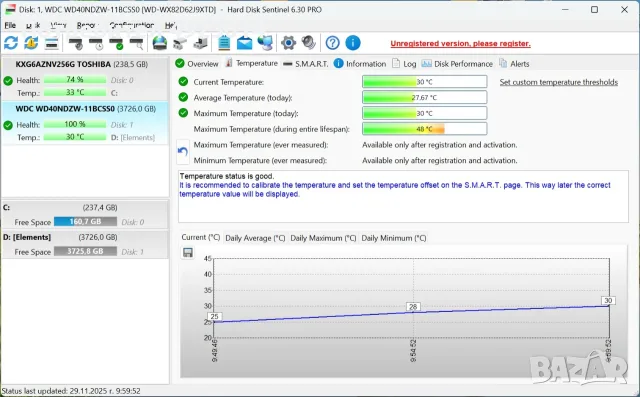
Task: Click the 30 data point on graph
Action: pyautogui.click(x=608, y=301)
